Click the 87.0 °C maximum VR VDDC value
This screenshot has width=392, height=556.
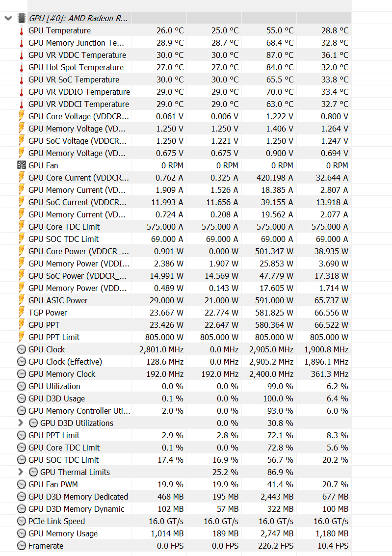click(280, 55)
